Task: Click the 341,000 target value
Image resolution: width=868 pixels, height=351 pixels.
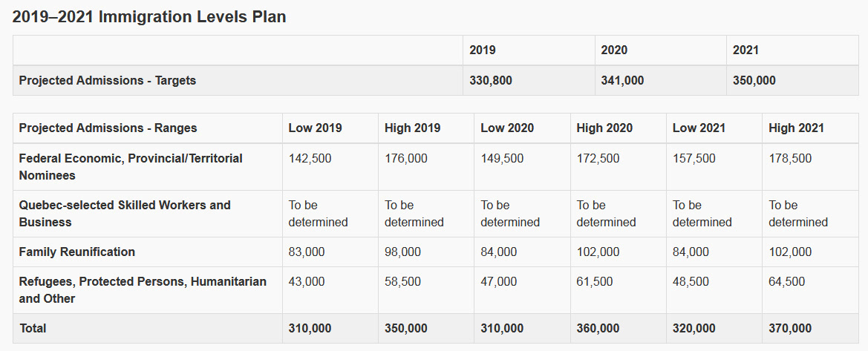Action: (622, 80)
